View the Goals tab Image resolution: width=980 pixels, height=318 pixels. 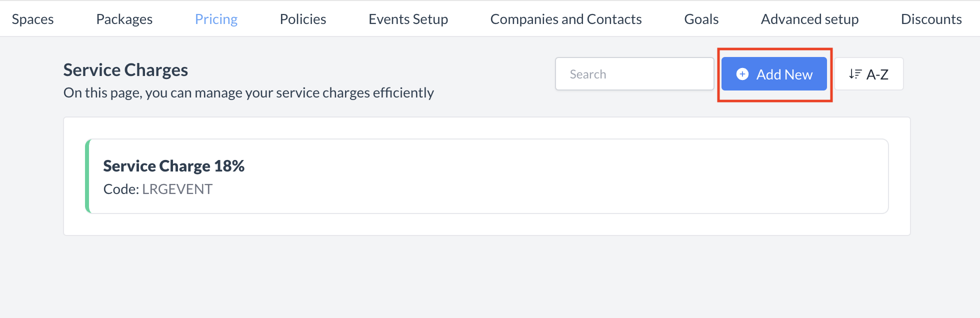(701, 19)
